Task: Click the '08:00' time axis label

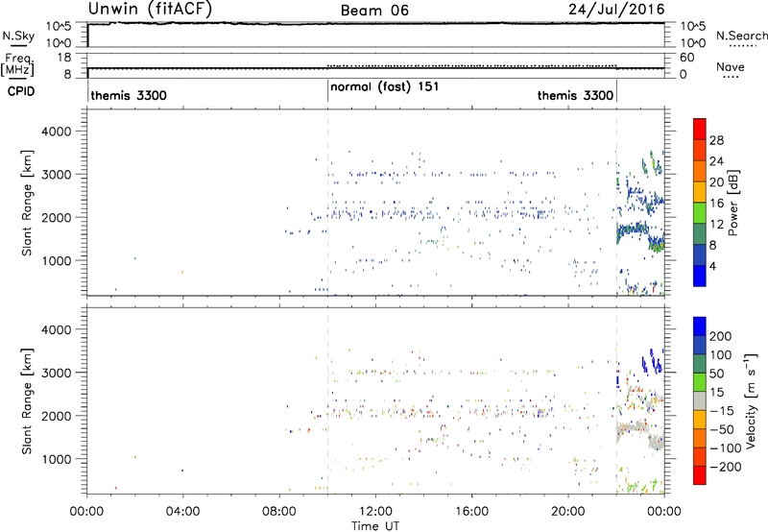Action: pos(279,512)
